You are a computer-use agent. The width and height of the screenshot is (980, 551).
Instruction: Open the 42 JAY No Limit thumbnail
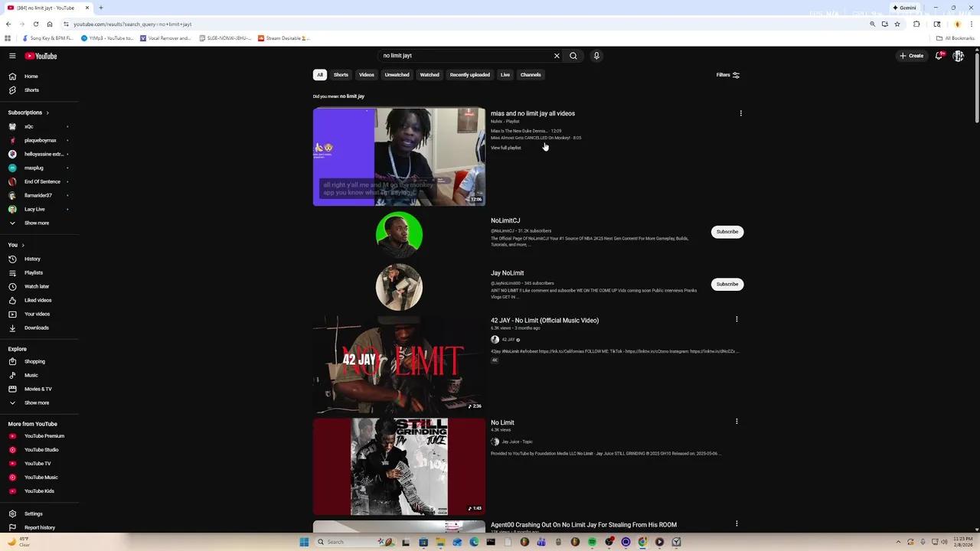pyautogui.click(x=399, y=364)
